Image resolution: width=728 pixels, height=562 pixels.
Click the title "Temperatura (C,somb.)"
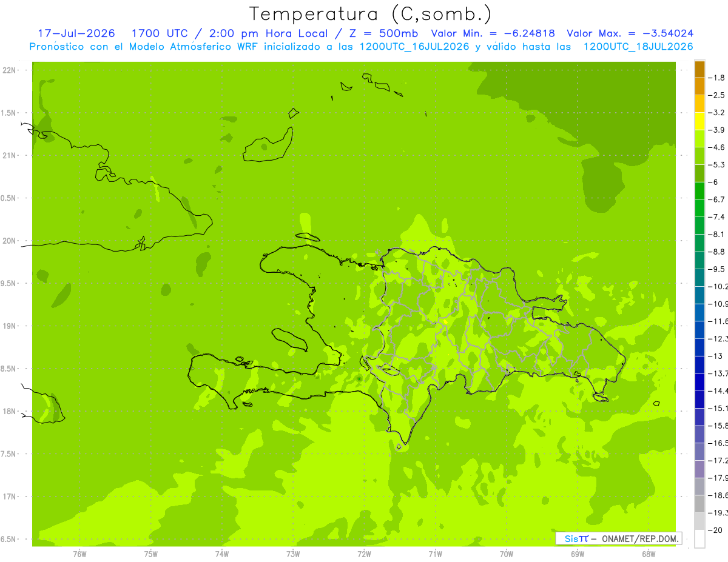click(371, 14)
